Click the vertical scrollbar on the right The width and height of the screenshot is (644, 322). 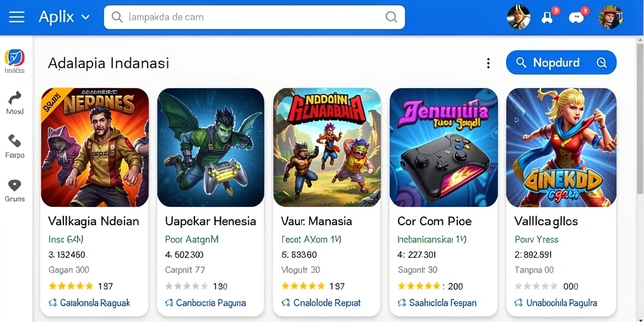tap(640, 115)
